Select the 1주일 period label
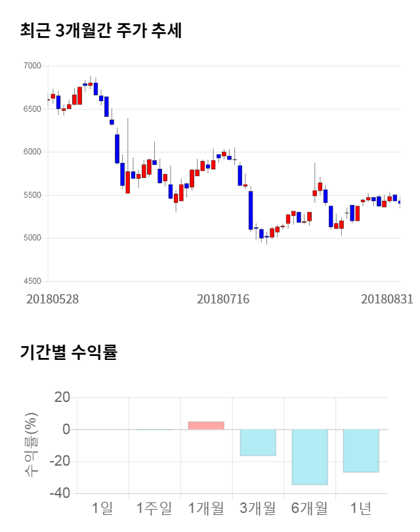The width and height of the screenshot is (420, 532). point(154,508)
